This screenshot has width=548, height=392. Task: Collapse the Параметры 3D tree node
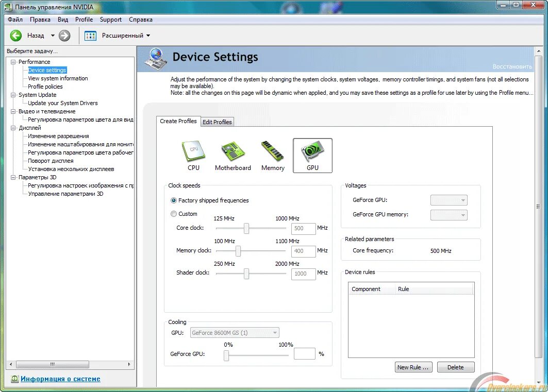[13, 177]
